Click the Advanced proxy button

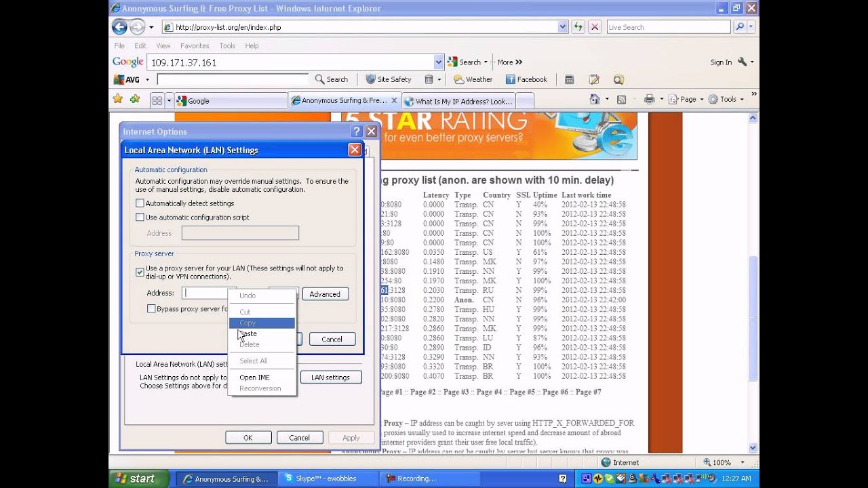(x=325, y=294)
